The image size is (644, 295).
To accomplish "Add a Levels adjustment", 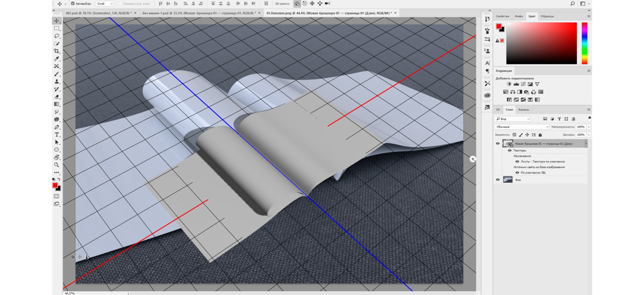I will click(516, 84).
